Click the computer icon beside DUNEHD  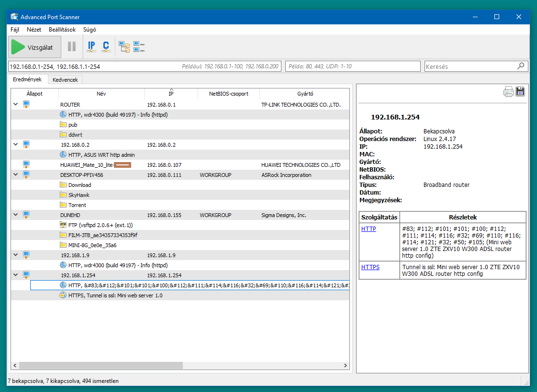click(x=26, y=215)
